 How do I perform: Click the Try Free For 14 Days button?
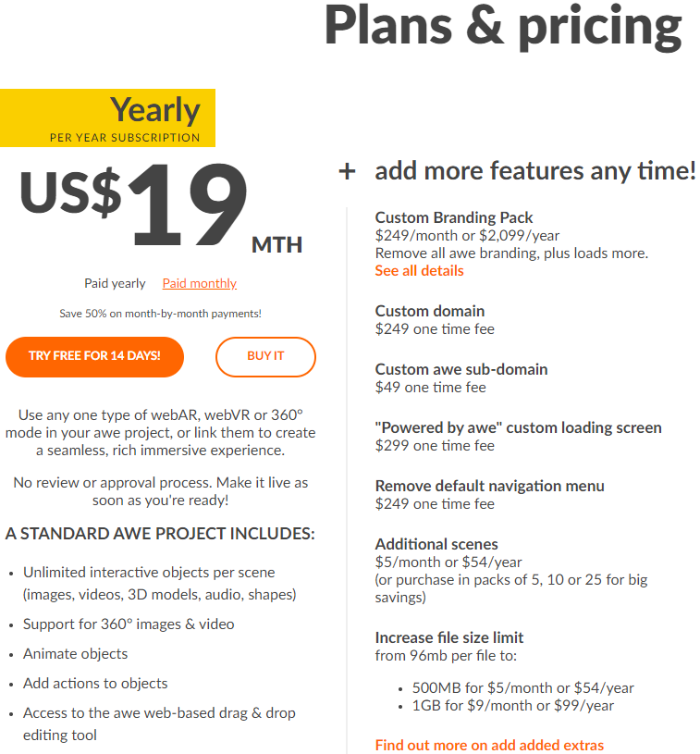(94, 357)
